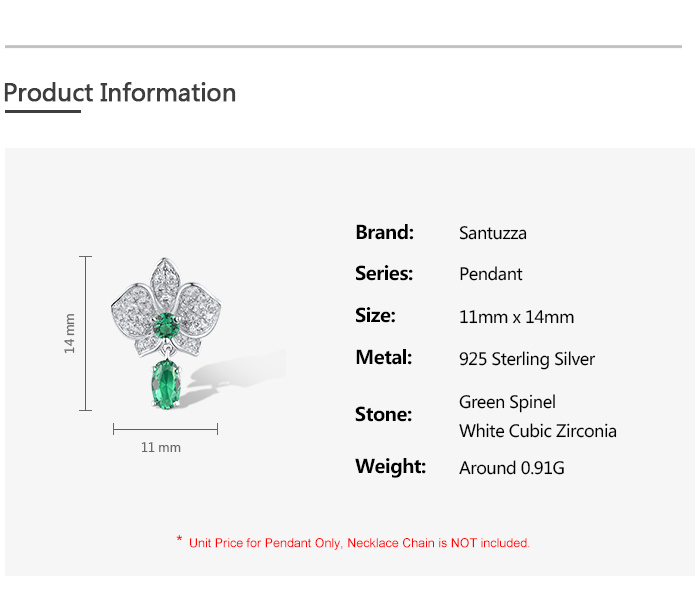Click the Size: label

pos(375,315)
